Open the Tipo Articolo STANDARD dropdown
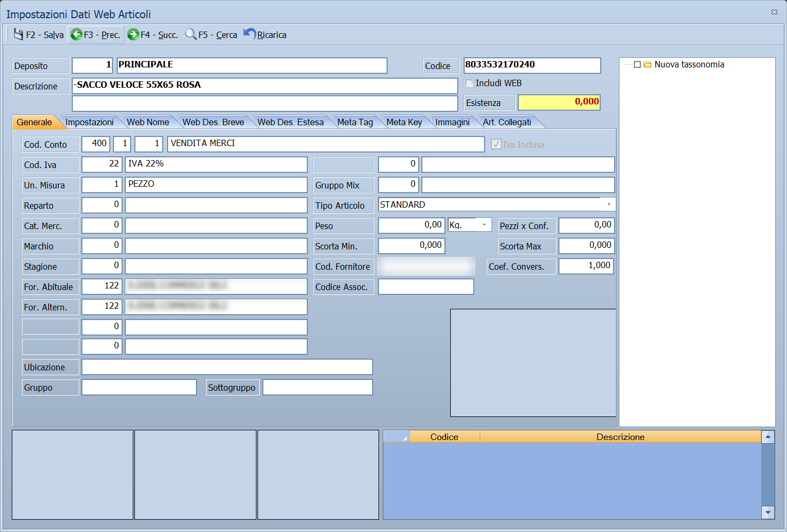The width and height of the screenshot is (787, 532). pos(609,204)
